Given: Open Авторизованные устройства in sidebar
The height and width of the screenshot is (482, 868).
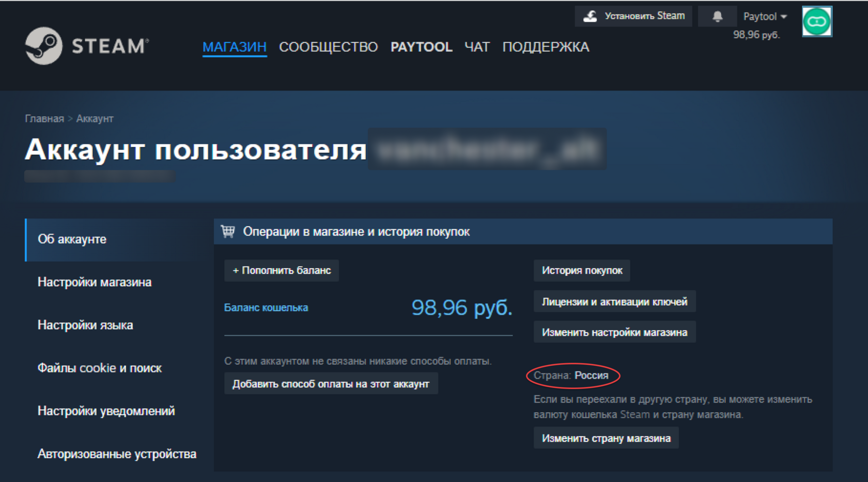Looking at the screenshot, I should point(117,454).
